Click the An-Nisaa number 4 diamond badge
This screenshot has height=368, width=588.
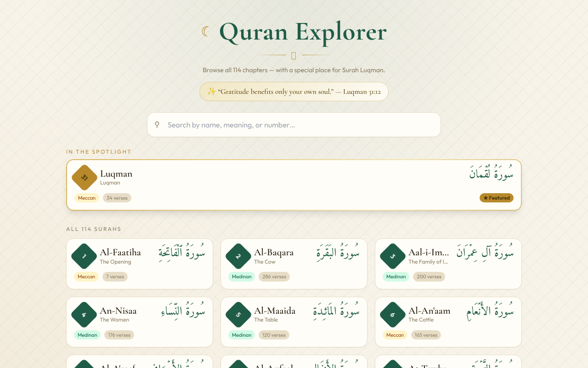point(84,315)
